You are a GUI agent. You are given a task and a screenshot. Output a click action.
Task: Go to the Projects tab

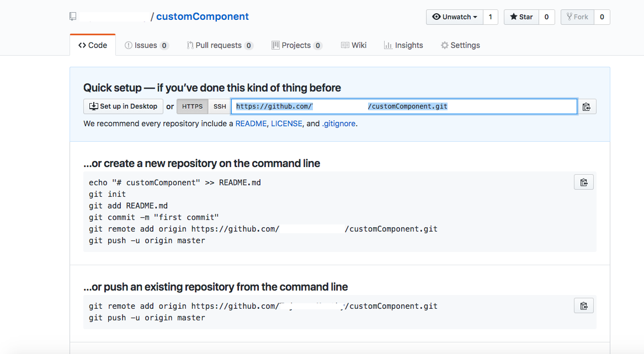(296, 45)
